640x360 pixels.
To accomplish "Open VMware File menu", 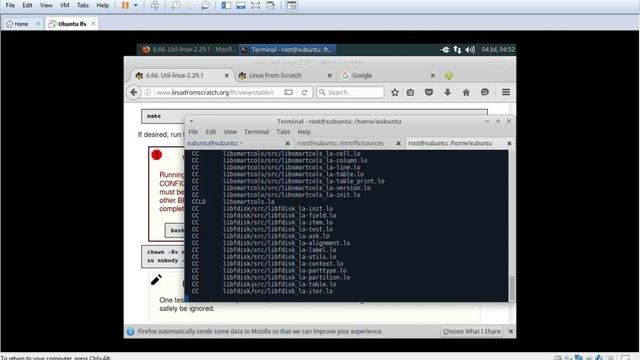I will (10, 5).
